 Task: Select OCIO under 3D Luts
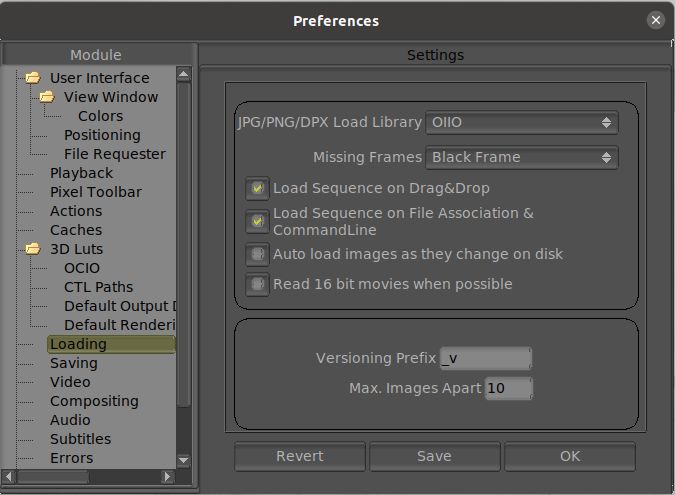[x=82, y=268]
